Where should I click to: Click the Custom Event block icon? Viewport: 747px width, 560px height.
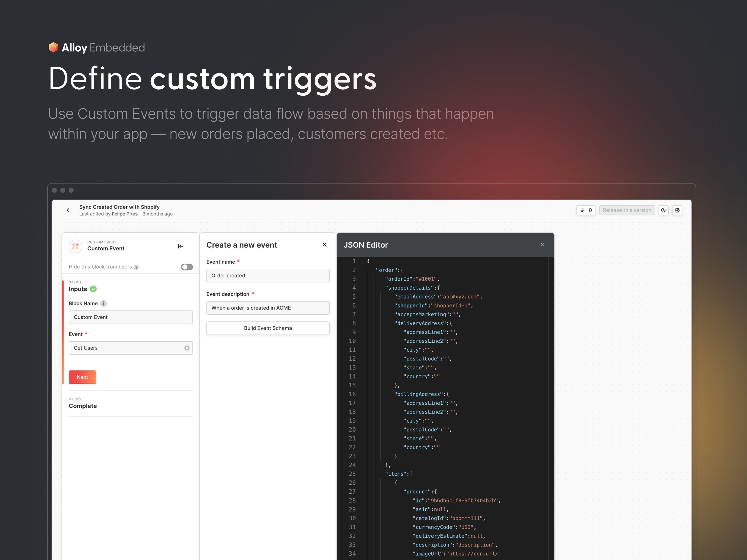(75, 246)
